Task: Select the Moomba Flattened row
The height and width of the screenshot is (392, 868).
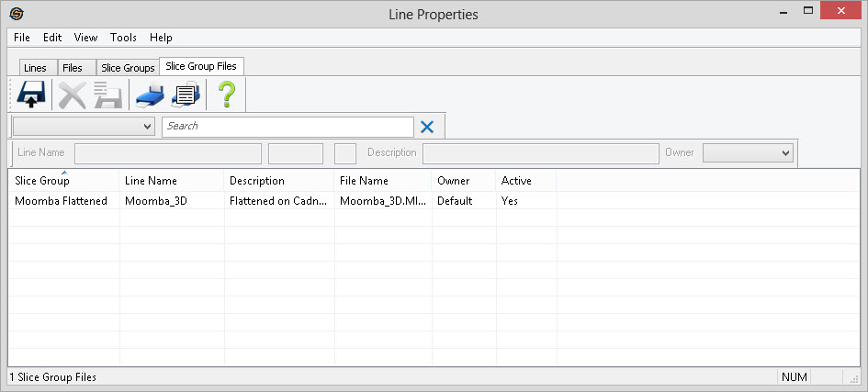Action: point(61,200)
